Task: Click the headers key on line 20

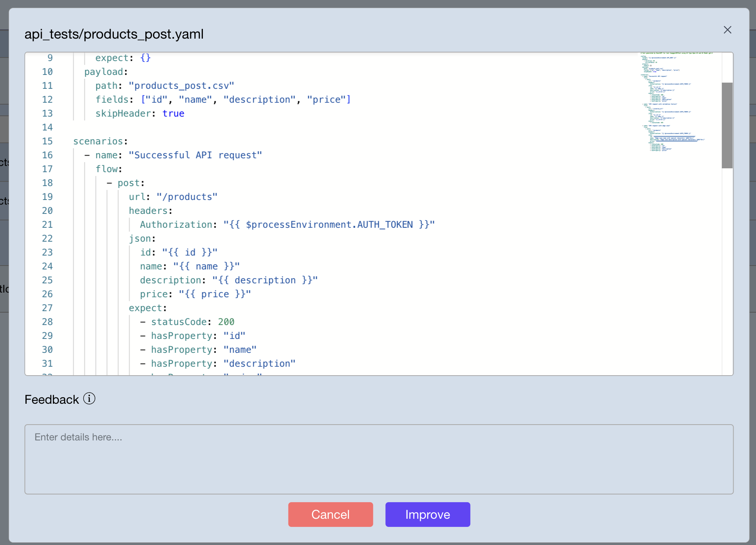Action: (x=148, y=210)
